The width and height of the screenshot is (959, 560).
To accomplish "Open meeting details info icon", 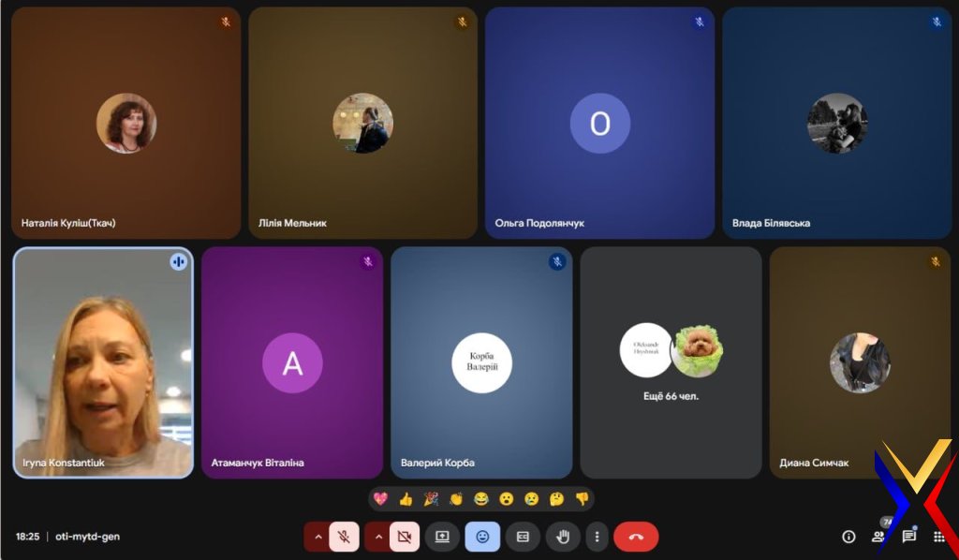I will pos(848,537).
